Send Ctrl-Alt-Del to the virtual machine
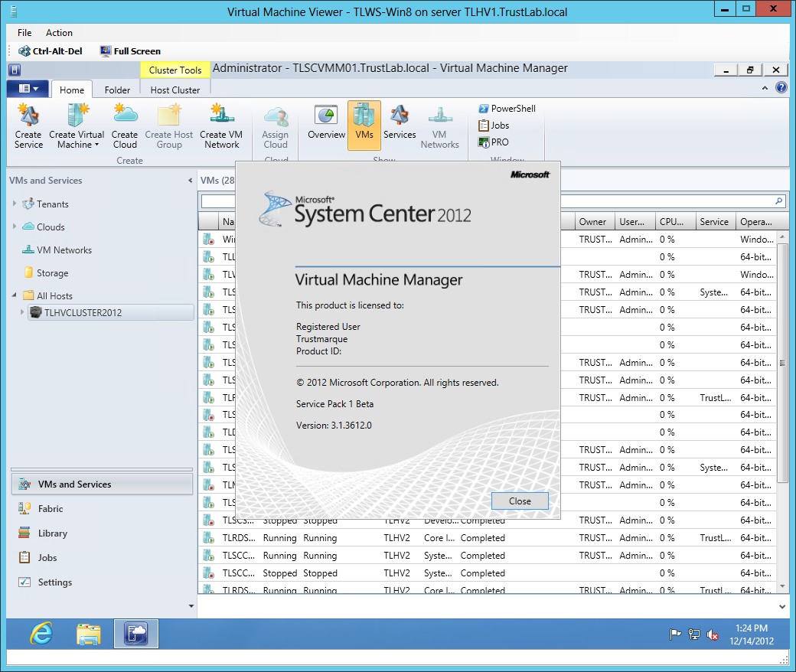The width and height of the screenshot is (796, 672). point(51,51)
